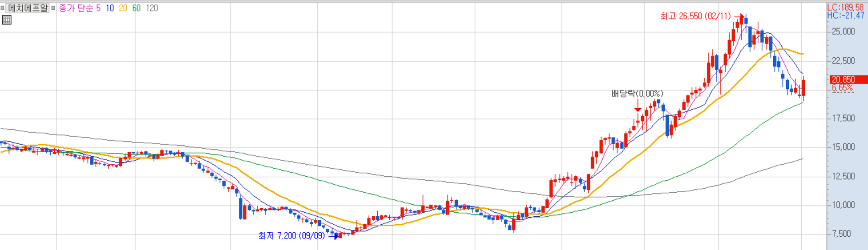
Task: Click the current price tag 20,850
Action: [x=848, y=80]
